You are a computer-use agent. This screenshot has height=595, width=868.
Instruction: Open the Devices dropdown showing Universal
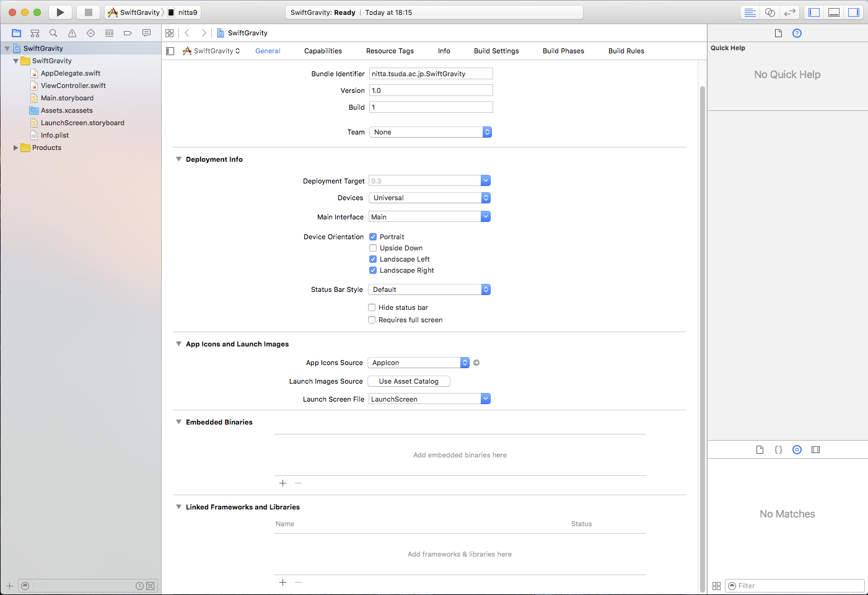pos(429,198)
